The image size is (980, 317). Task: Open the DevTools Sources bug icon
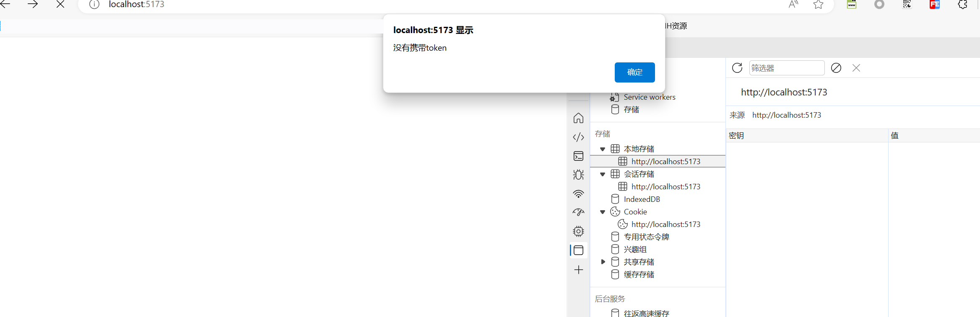(578, 175)
